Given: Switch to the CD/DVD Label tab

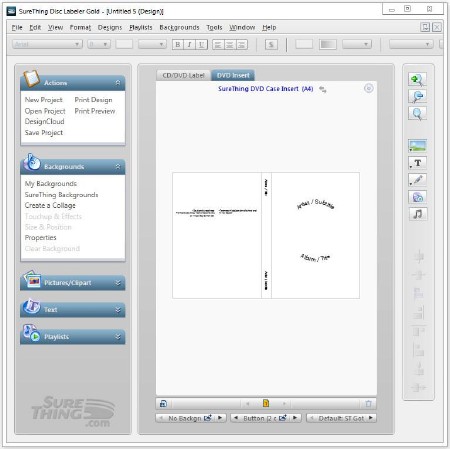Looking at the screenshot, I should pyautogui.click(x=183, y=75).
